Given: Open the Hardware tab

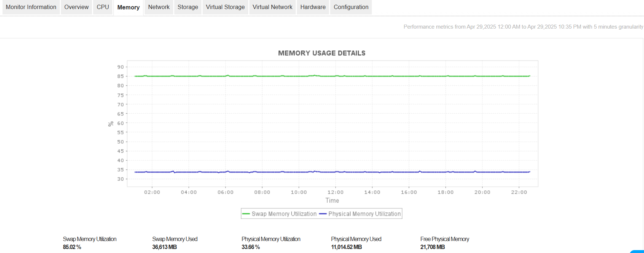Looking at the screenshot, I should click(312, 7).
